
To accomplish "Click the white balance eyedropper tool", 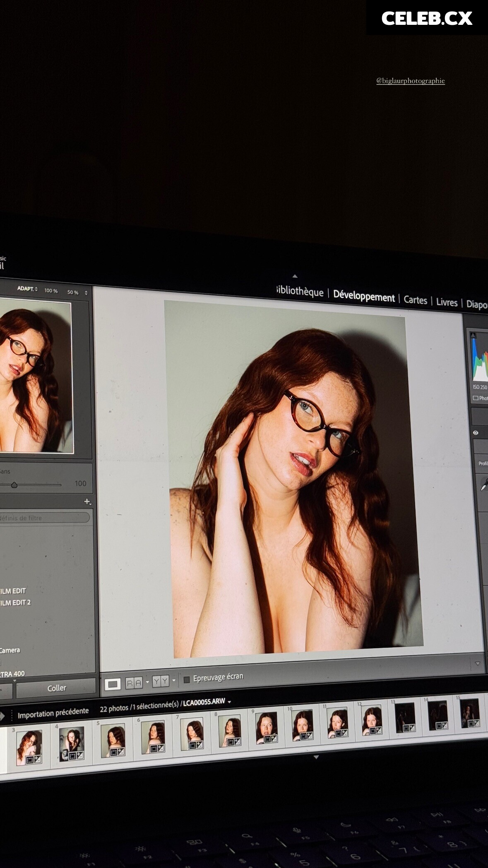I will 483,485.
